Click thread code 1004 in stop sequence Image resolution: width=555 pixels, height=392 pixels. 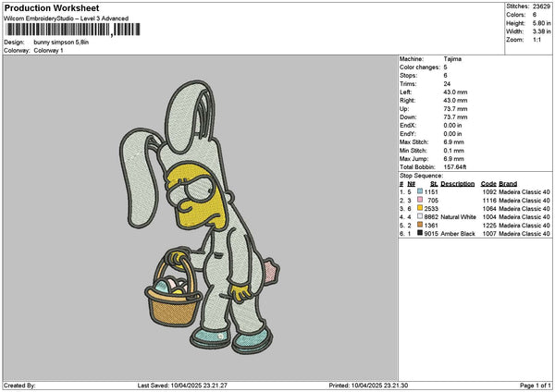point(489,217)
